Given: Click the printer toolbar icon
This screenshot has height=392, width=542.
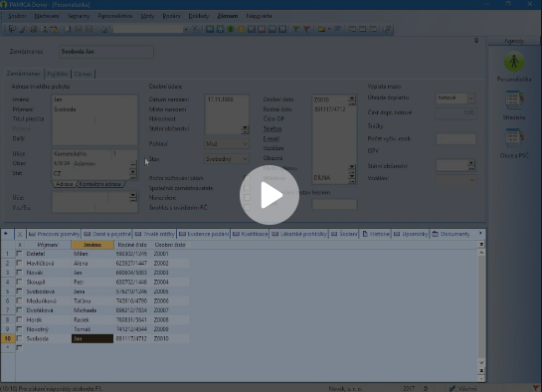Looking at the screenshot, I should (x=34, y=29).
